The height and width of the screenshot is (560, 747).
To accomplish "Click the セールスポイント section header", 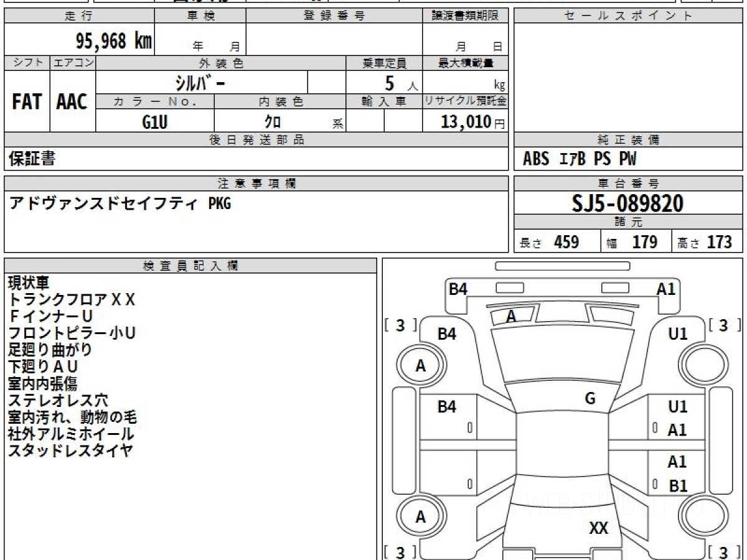I will click(x=628, y=16).
